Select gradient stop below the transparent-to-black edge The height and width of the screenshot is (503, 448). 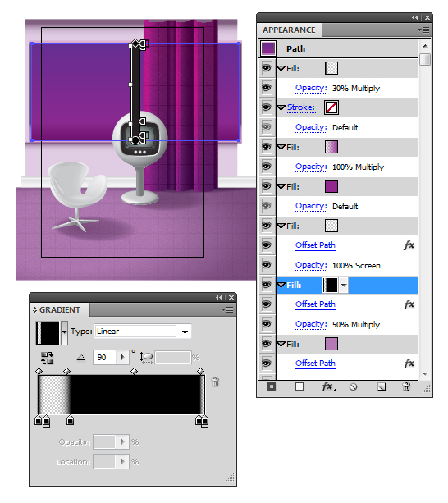tap(70, 420)
